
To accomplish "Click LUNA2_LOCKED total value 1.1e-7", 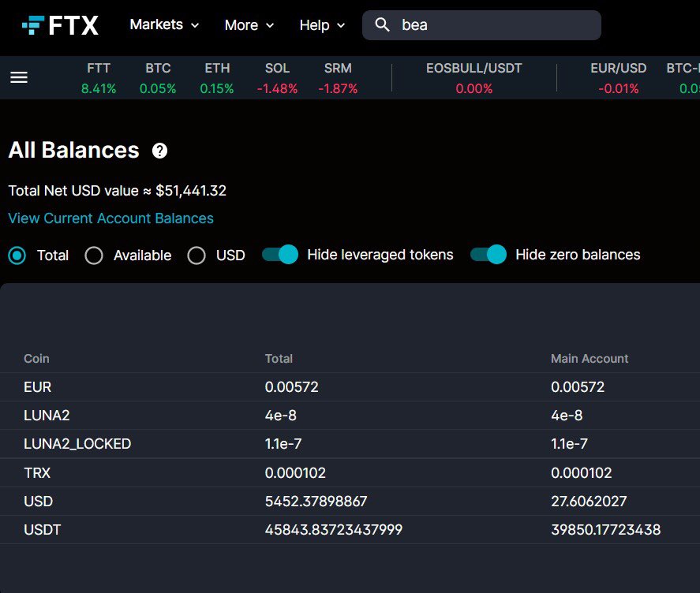I will pos(283,444).
